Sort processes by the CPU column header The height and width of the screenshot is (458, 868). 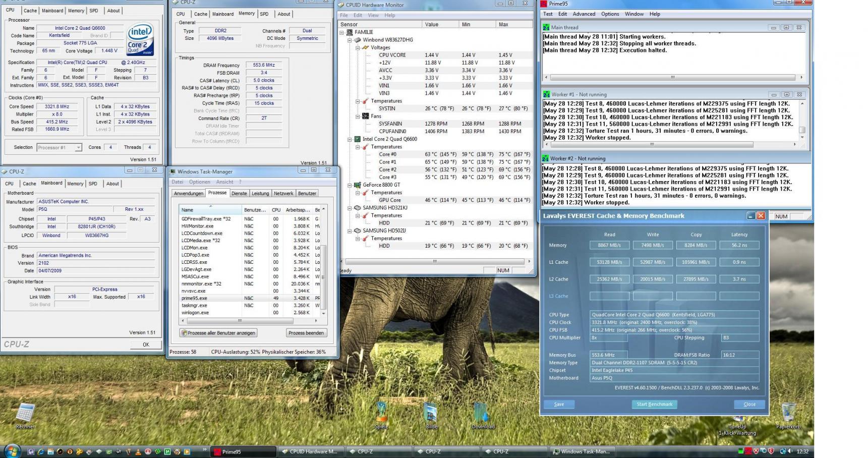click(x=276, y=210)
